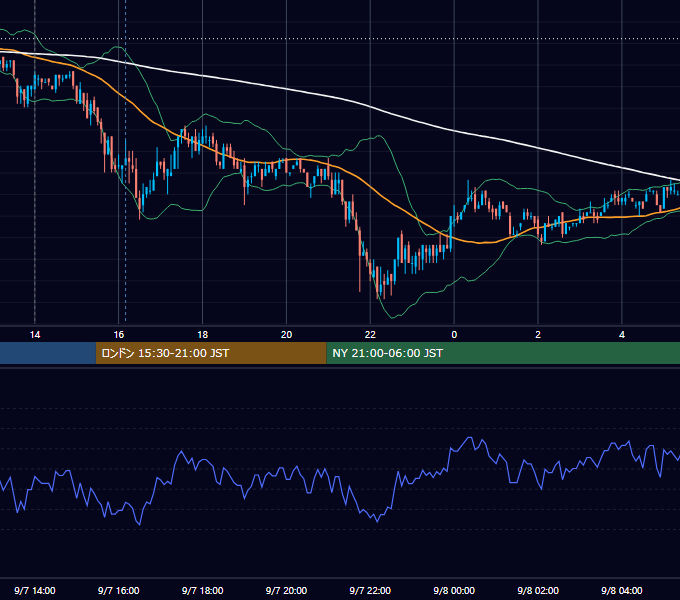Select the ロンドン 15:30-21:00 JST session bar

(x=211, y=353)
